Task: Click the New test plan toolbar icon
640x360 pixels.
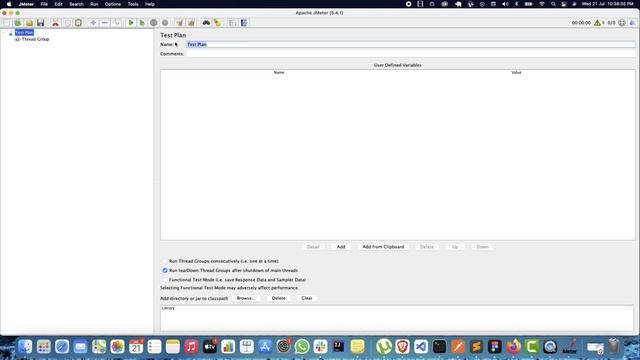Action: pyautogui.click(x=7, y=23)
